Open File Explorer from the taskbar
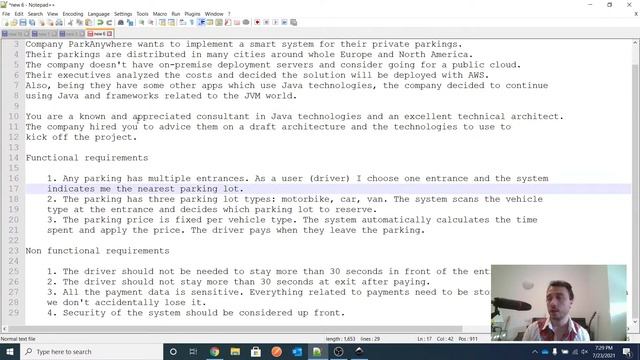This screenshot has height=360, width=640. click(235, 351)
